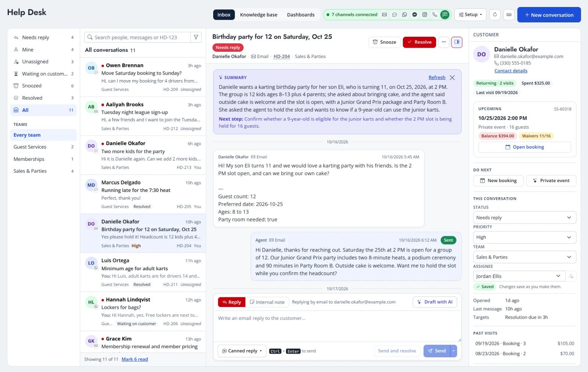Click the assign-to-me icon beside assignee
Image resolution: width=588 pixels, height=372 pixels.
click(x=571, y=276)
